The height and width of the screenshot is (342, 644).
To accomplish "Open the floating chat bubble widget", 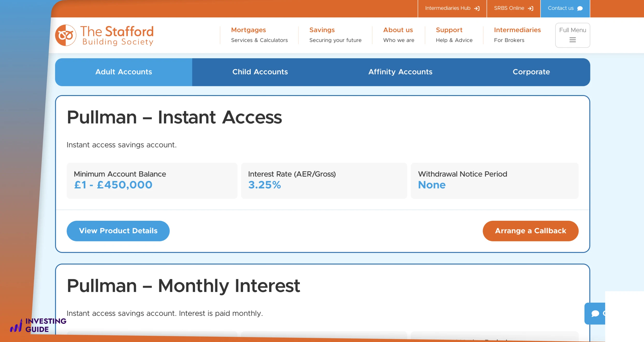I will [x=595, y=313].
